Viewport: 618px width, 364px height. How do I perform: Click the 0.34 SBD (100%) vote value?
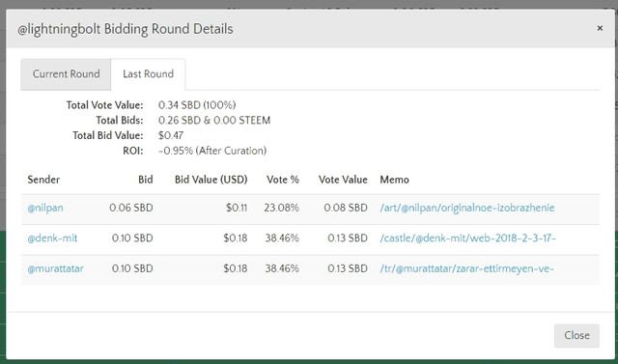197,105
